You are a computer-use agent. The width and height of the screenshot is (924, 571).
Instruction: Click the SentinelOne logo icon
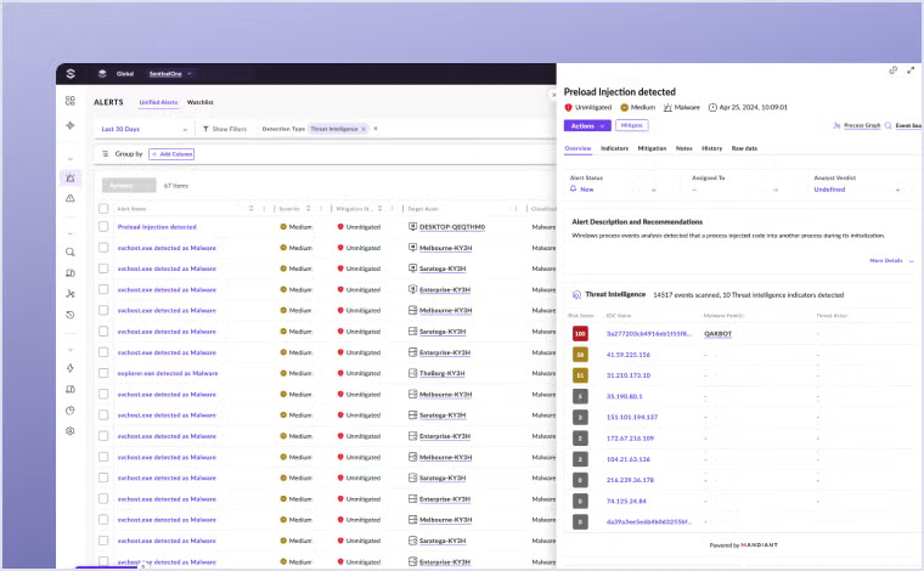click(70, 74)
